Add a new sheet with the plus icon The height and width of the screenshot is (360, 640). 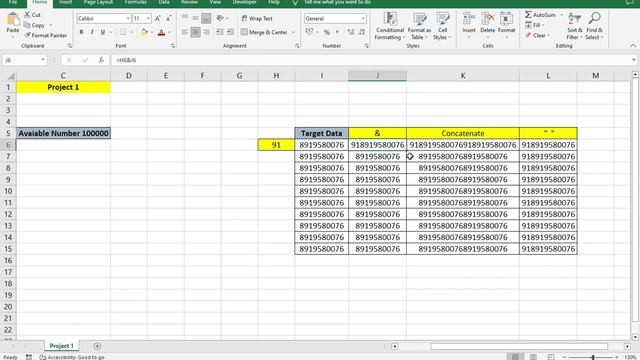pos(97,346)
